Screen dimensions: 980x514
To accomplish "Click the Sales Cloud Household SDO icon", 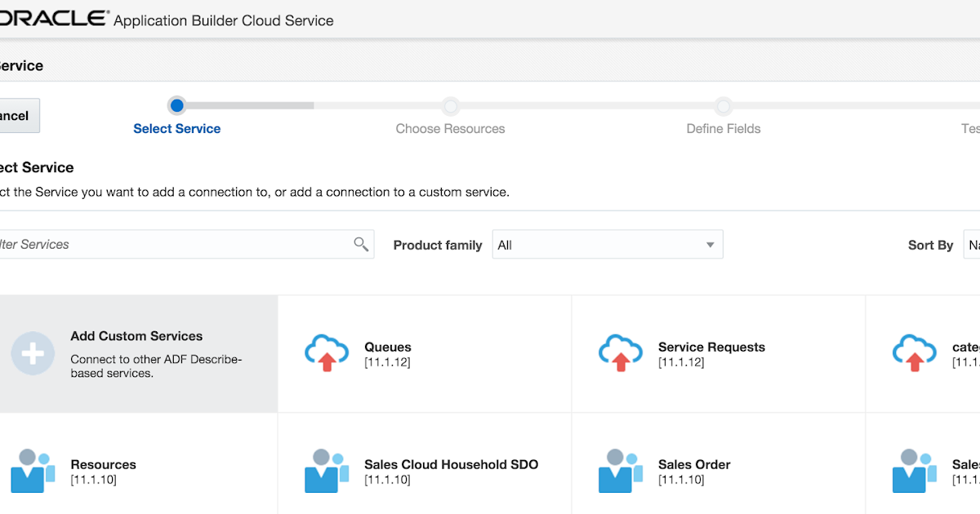I will pos(327,471).
